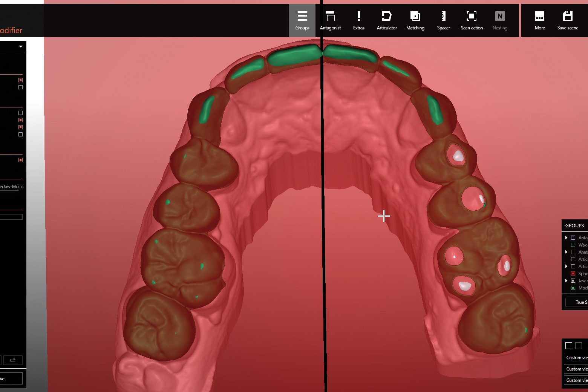Expand the Antagonist group tree arrow

click(566, 238)
